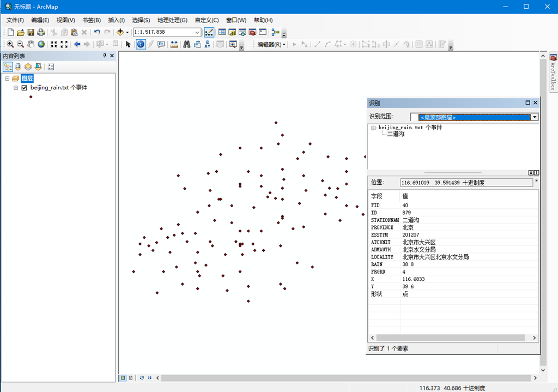Zoom to Full Extent globe icon
The width and height of the screenshot is (558, 392).
point(41,44)
